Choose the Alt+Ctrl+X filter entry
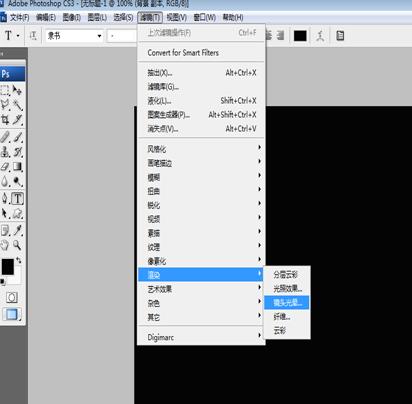Screen dimensions: 412x404 coord(201,73)
